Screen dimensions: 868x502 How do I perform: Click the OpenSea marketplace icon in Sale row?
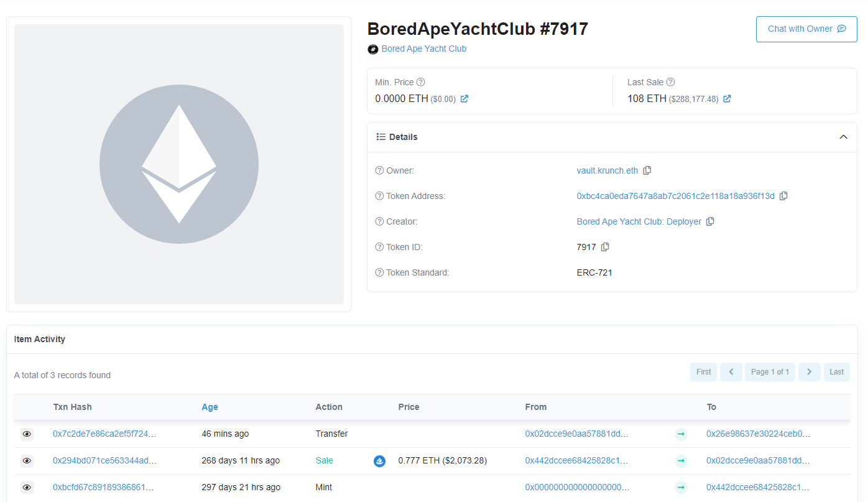(x=379, y=461)
